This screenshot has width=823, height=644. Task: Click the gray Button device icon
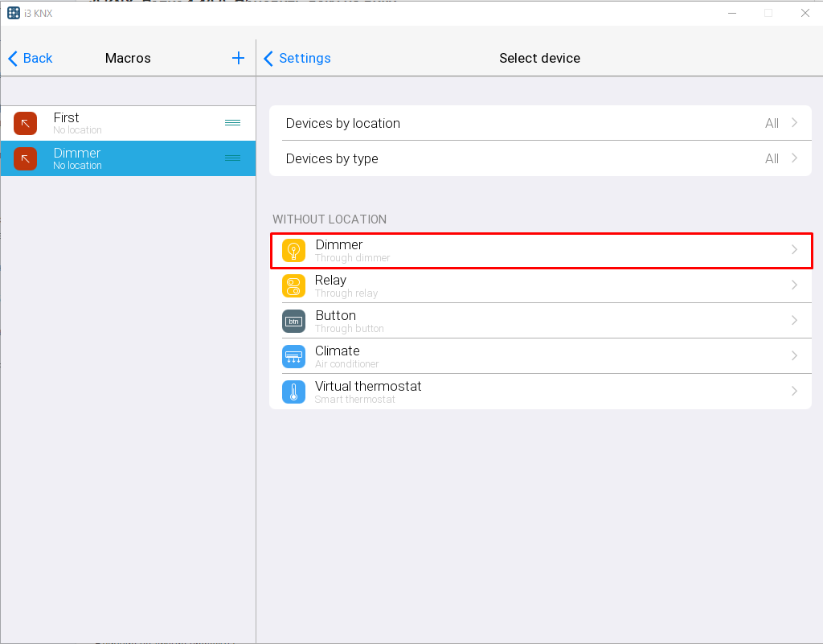(293, 322)
